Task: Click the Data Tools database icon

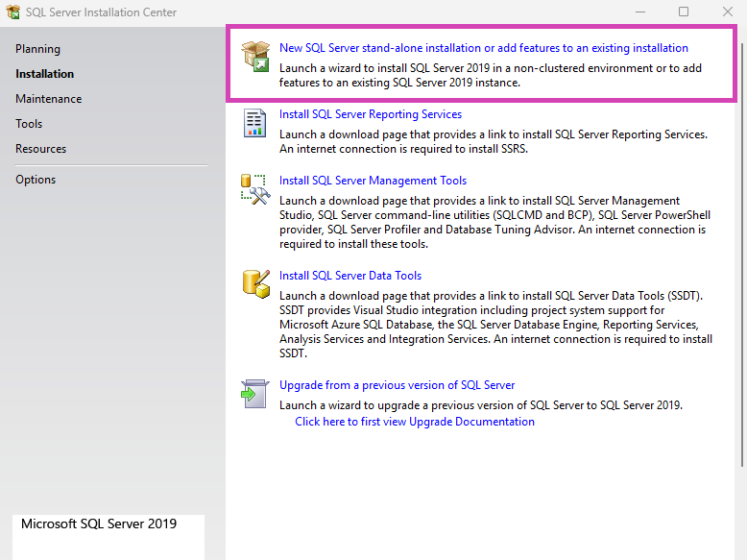Action: (255, 284)
